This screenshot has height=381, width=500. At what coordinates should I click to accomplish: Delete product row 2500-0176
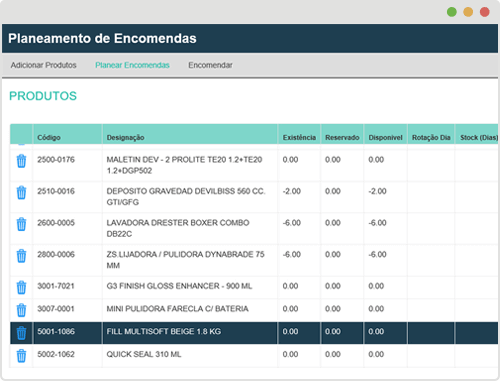click(21, 161)
